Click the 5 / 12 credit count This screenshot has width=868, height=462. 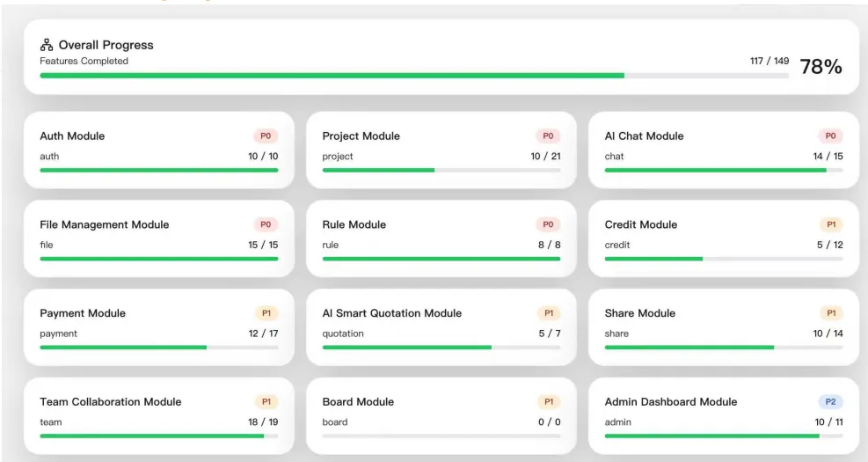(830, 246)
